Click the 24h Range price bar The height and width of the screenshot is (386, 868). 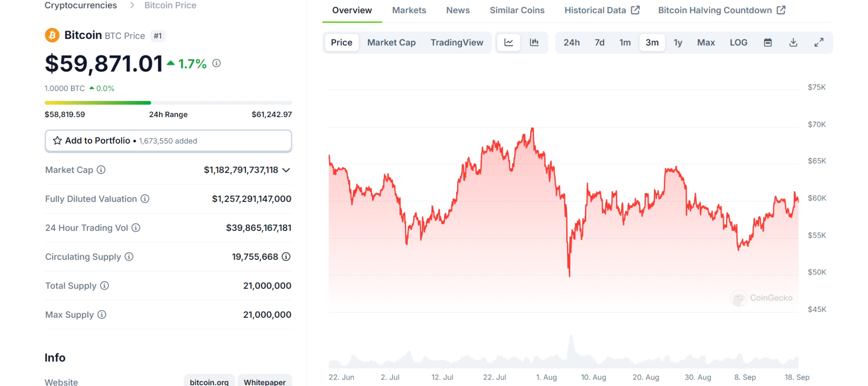168,103
